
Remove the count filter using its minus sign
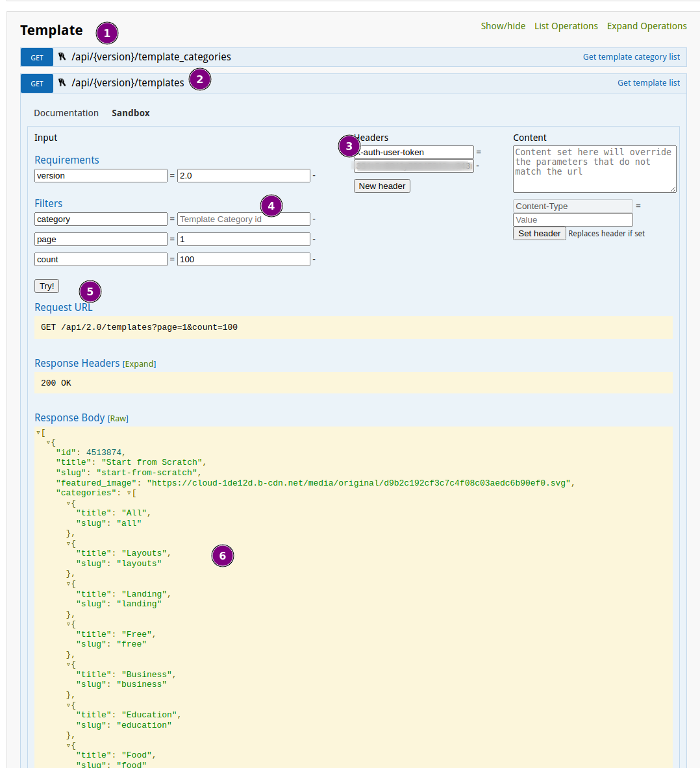(314, 260)
